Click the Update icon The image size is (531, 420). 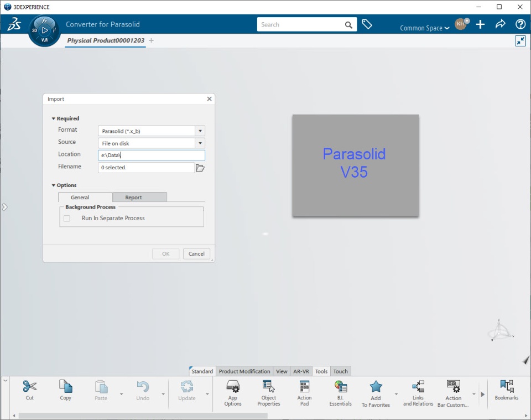coord(187,386)
